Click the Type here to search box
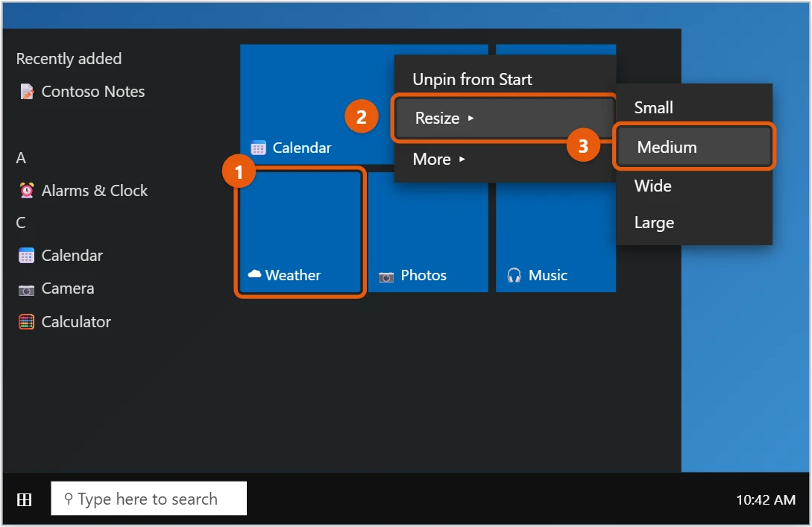 tap(148, 499)
